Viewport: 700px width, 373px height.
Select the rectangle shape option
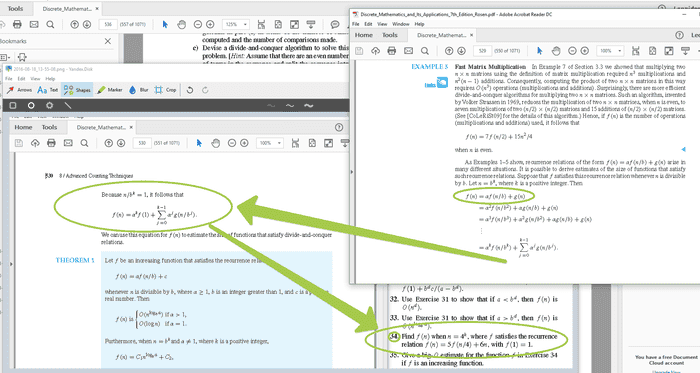pyautogui.click(x=13, y=105)
